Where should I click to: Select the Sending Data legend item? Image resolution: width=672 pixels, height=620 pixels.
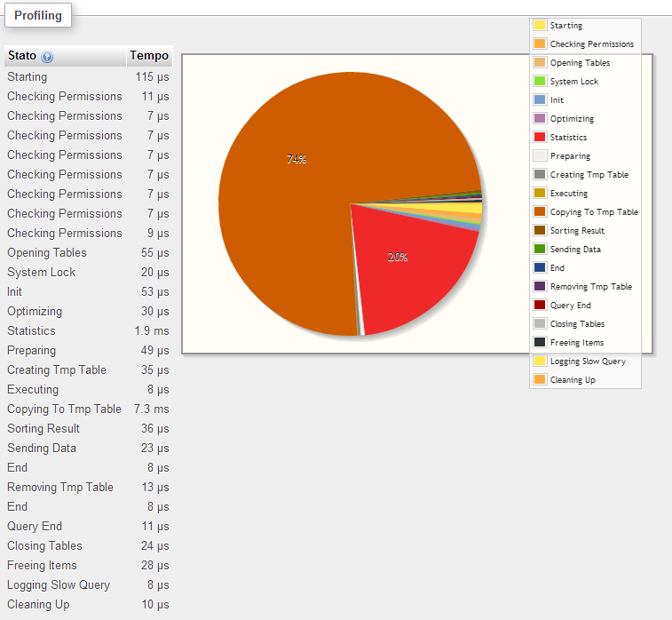coord(574,250)
